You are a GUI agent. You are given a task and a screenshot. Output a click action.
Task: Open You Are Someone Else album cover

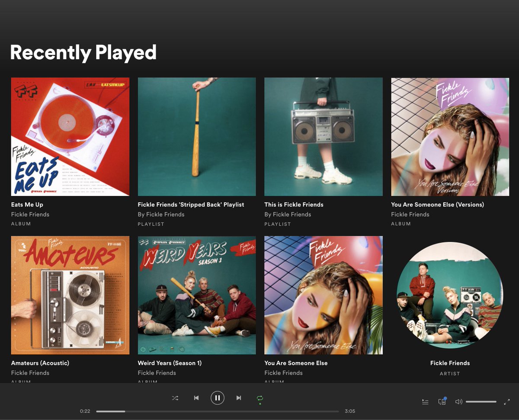pyautogui.click(x=324, y=295)
